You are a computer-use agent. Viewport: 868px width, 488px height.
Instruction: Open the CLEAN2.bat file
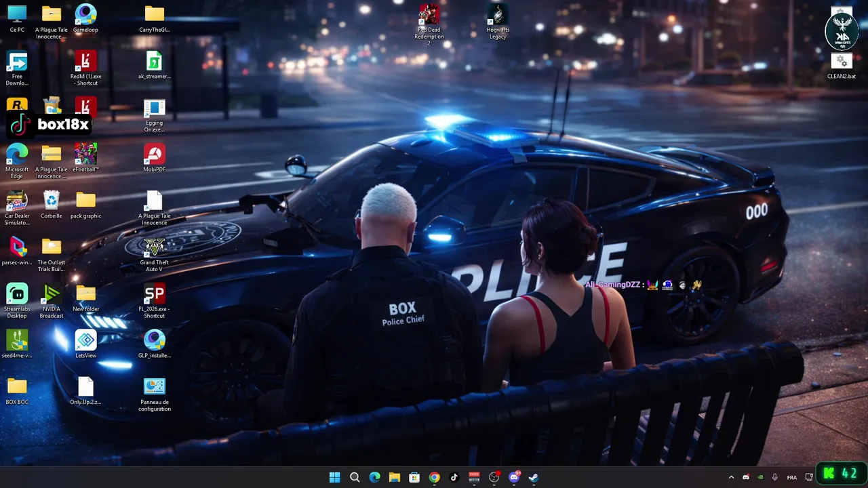(842, 66)
